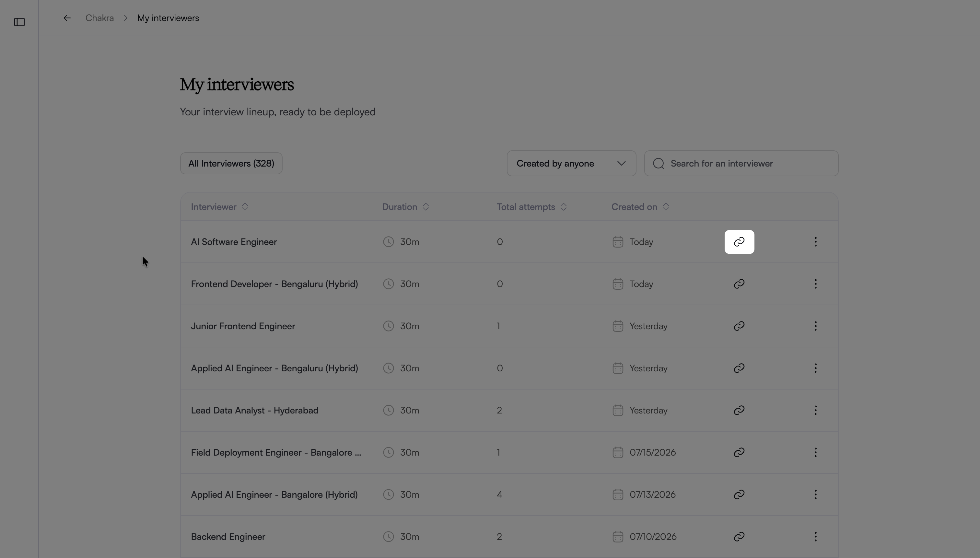Screen dimensions: 980x558
Task: Sort by Duration column
Action: pos(405,207)
